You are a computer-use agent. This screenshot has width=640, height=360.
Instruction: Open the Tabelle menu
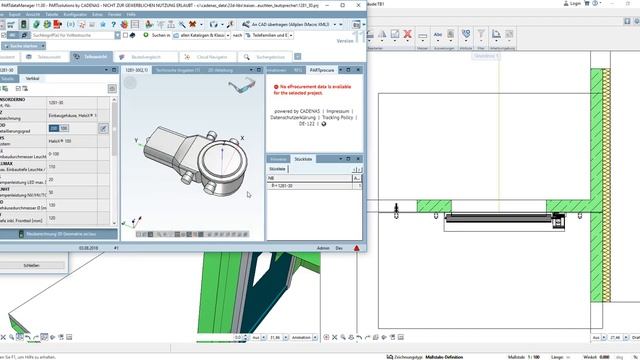52,15
